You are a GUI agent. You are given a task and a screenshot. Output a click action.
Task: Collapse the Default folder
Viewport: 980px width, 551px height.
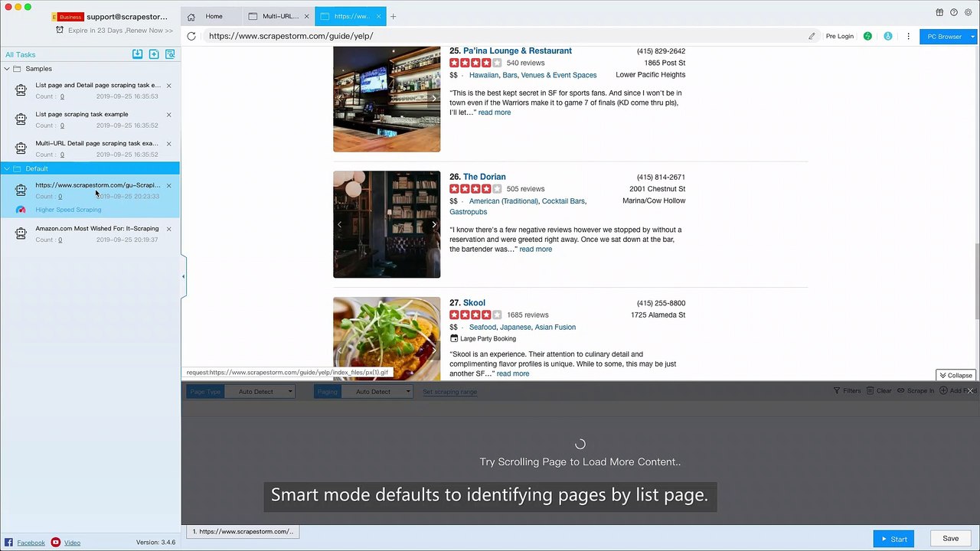click(7, 168)
